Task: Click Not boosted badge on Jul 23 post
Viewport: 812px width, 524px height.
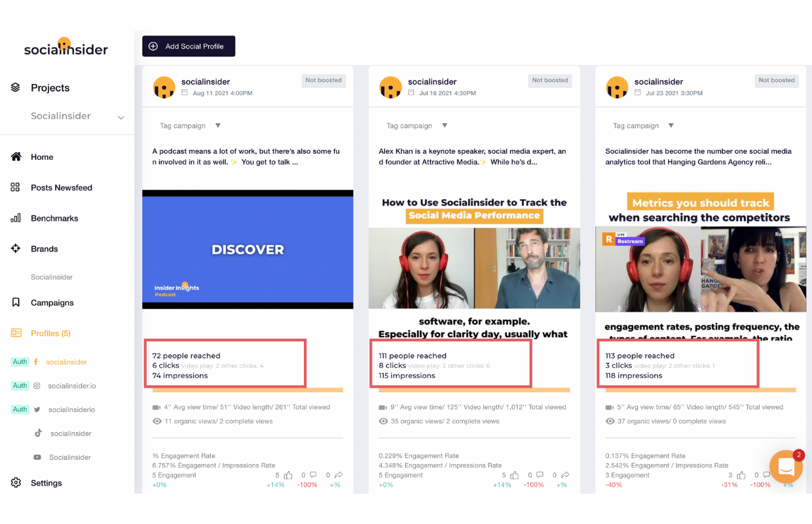Action: [777, 81]
